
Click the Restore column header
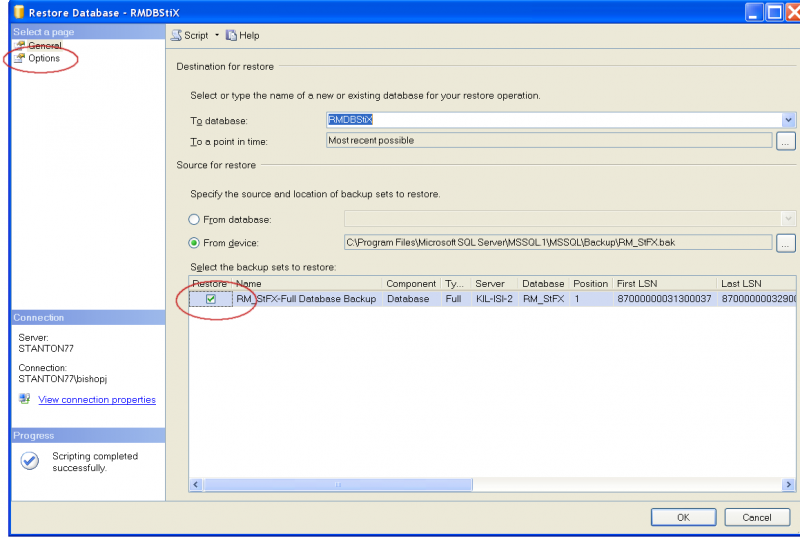210,283
